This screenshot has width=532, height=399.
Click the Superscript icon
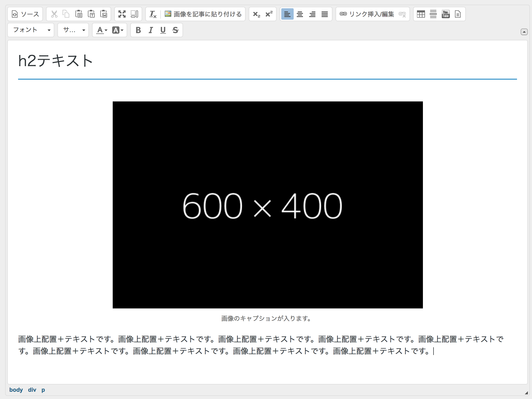[269, 14]
